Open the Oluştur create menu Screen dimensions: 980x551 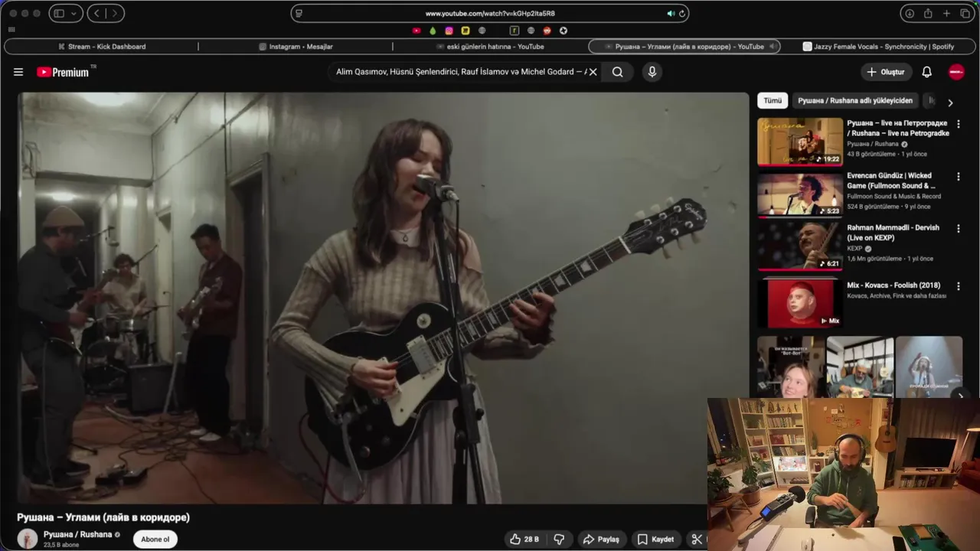(886, 72)
